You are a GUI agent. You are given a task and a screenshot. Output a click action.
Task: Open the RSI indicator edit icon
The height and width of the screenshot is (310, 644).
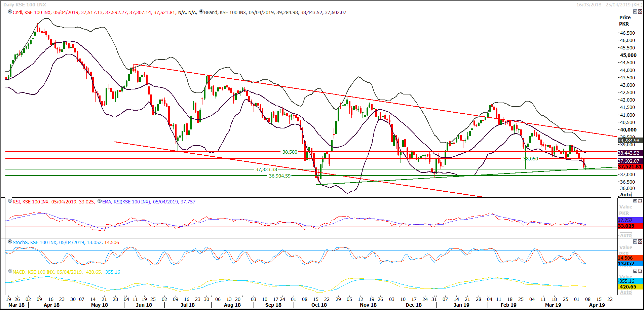click(10, 201)
